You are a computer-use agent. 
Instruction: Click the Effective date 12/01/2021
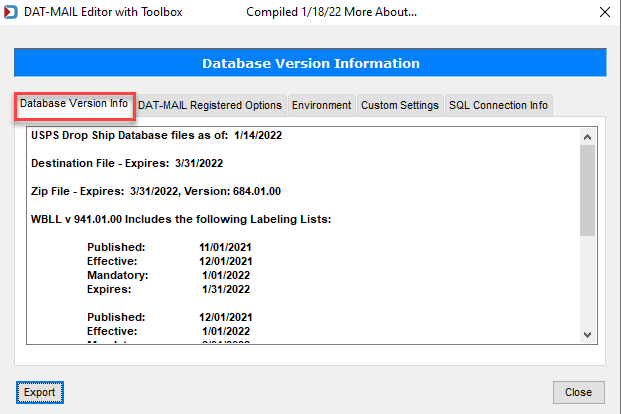pos(226,261)
